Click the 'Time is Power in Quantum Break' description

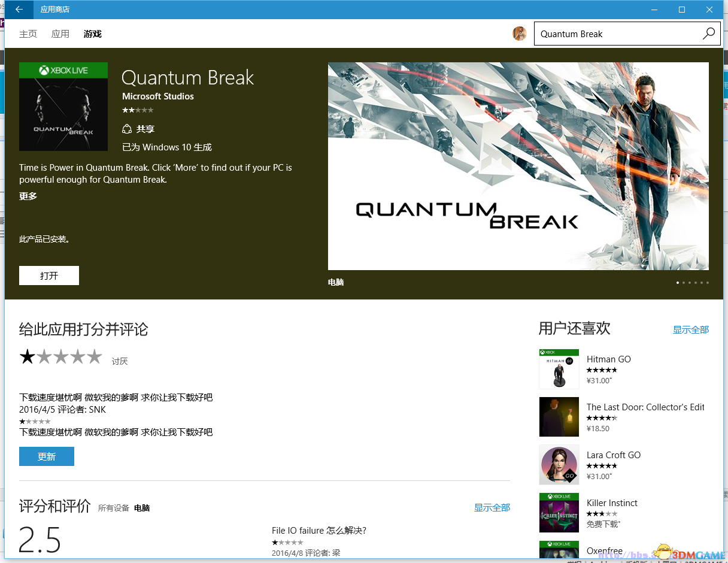pos(156,174)
